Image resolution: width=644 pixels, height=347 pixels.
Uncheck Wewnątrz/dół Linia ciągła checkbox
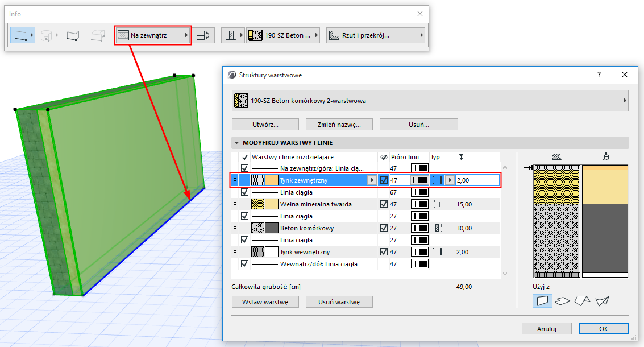tap(245, 263)
